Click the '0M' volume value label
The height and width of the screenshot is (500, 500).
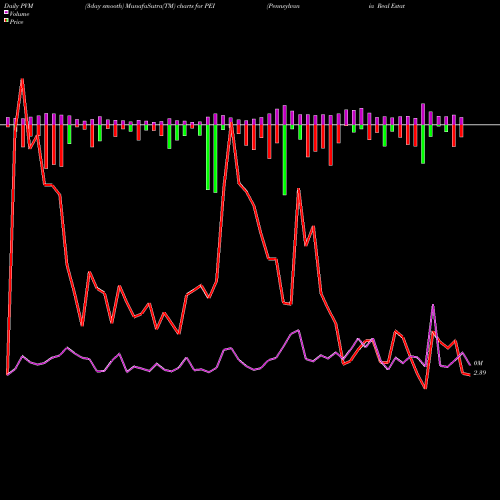[x=478, y=363]
